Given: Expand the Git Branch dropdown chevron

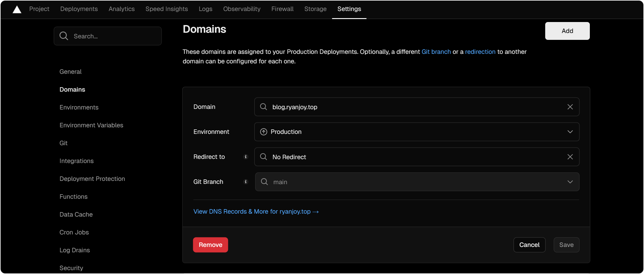Looking at the screenshot, I should click(570, 182).
